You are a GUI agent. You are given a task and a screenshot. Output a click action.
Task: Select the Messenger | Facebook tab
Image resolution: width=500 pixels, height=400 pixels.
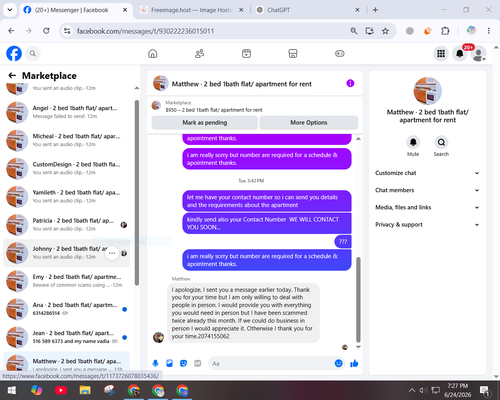(76, 10)
